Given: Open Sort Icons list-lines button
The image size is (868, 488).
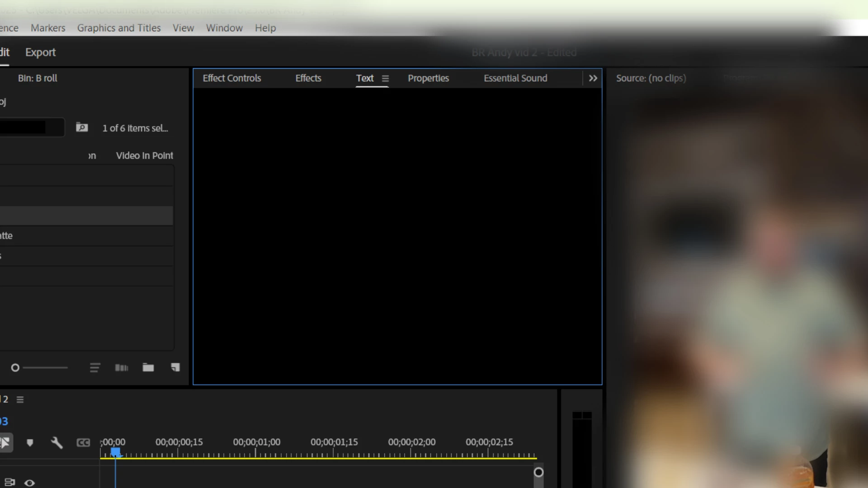Looking at the screenshot, I should [95, 368].
